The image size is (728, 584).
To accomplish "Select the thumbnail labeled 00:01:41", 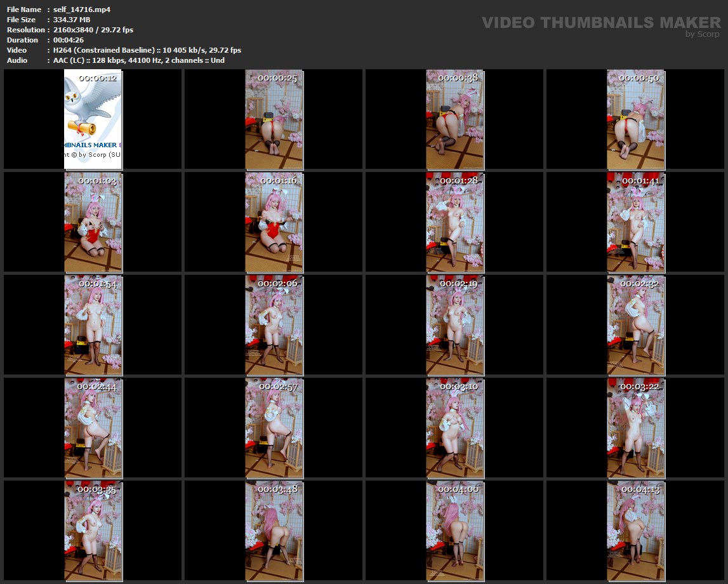I will click(x=636, y=222).
